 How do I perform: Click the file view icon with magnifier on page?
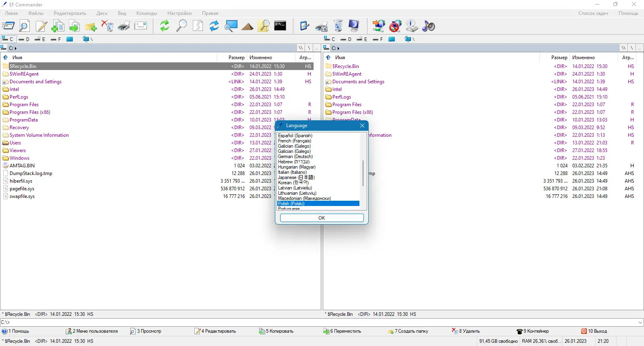click(x=25, y=26)
